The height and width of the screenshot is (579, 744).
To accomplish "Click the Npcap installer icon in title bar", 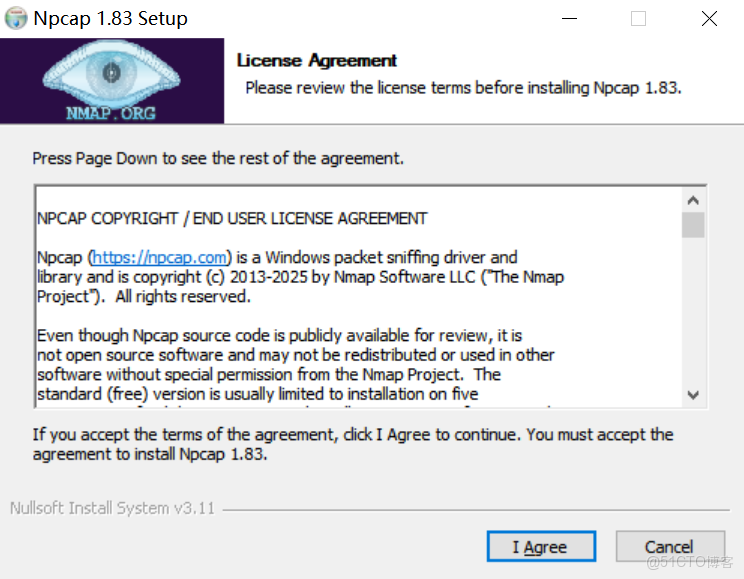I will (16, 18).
